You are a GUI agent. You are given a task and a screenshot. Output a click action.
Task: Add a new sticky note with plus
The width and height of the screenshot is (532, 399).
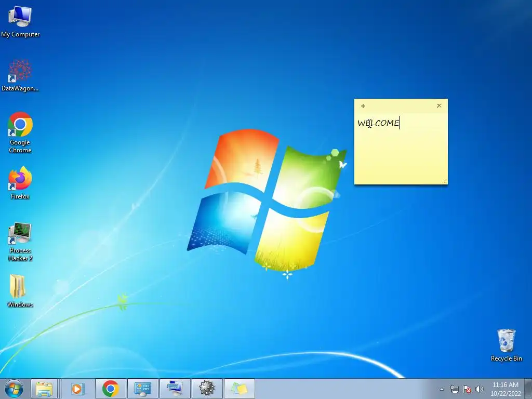click(x=363, y=106)
